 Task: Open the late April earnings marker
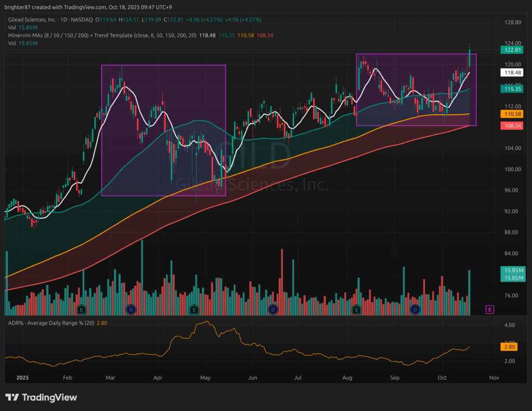pyautogui.click(x=194, y=310)
